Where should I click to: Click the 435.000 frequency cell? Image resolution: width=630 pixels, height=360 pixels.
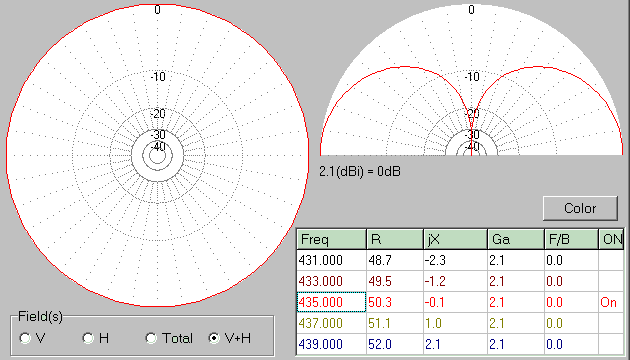331,302
